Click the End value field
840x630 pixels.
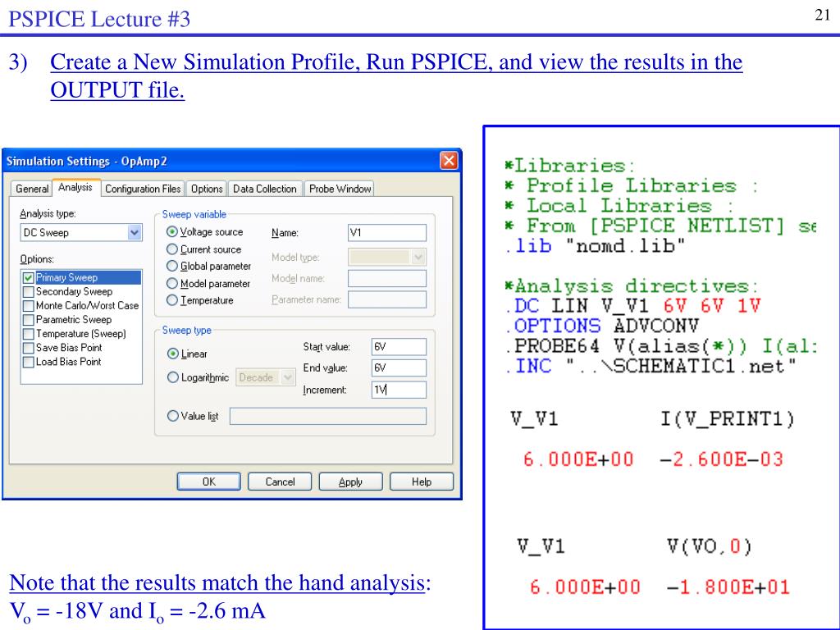(399, 368)
